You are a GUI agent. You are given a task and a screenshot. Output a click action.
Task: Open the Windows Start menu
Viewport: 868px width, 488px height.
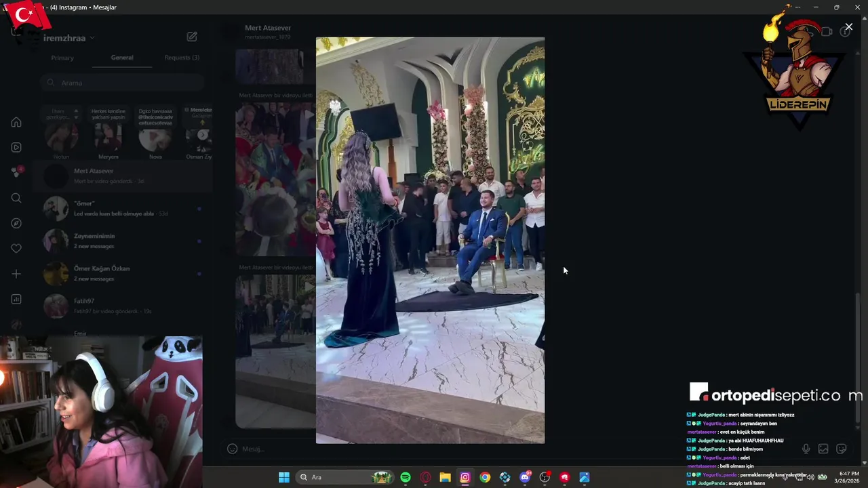point(284,477)
